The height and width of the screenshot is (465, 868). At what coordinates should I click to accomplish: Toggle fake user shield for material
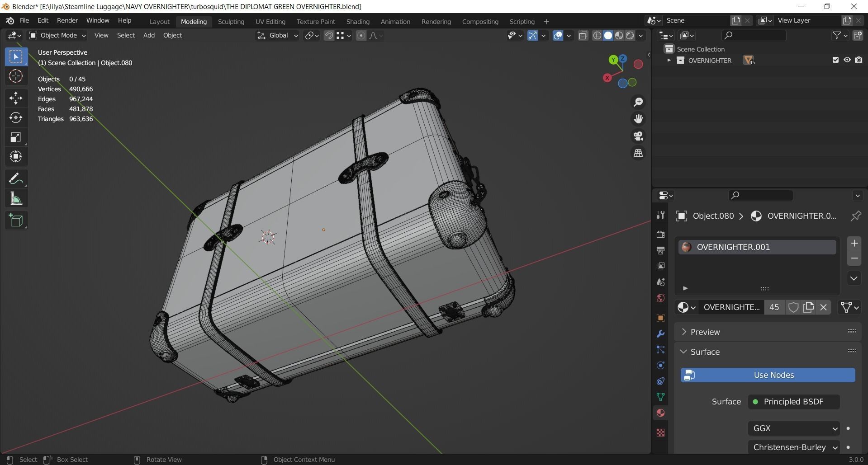(x=793, y=307)
